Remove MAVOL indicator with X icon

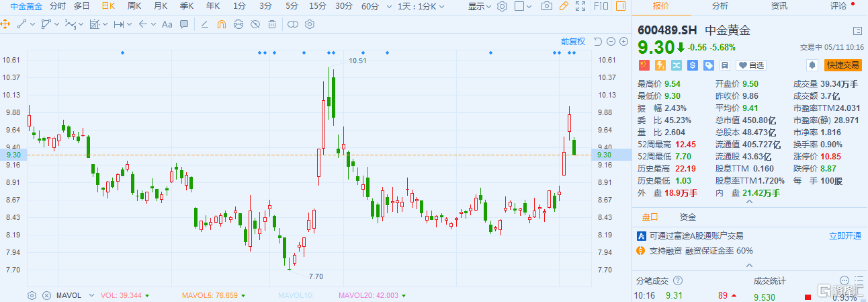[x=46, y=295]
